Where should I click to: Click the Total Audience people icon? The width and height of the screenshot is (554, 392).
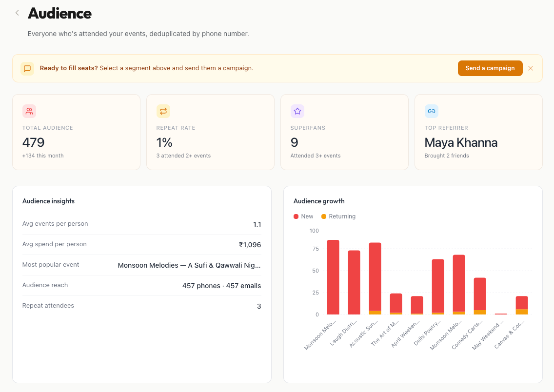(29, 111)
